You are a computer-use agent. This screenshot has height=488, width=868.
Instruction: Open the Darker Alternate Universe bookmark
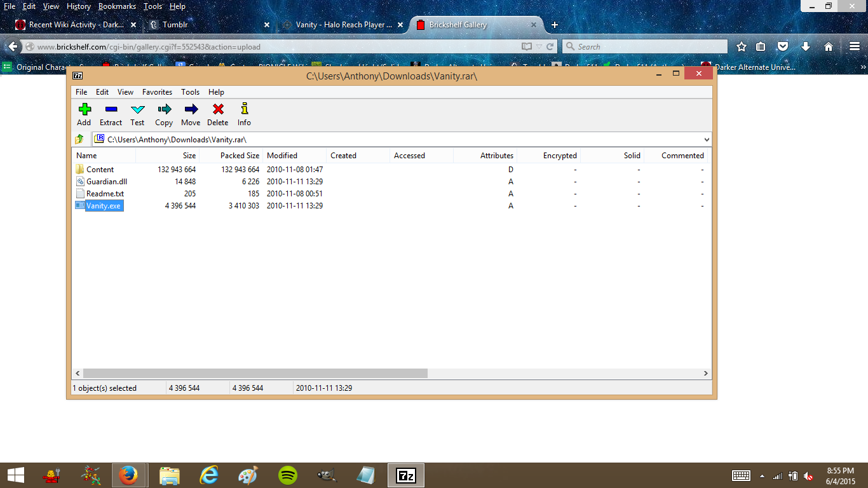tap(748, 67)
